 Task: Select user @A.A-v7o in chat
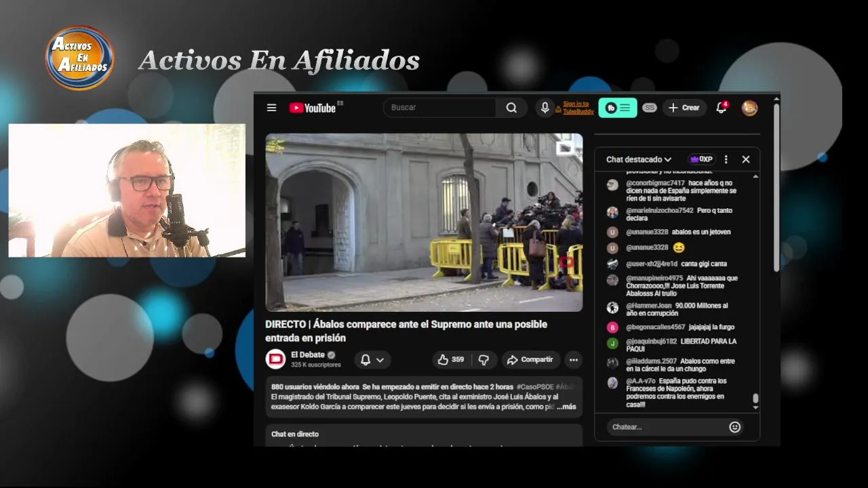[x=640, y=381]
